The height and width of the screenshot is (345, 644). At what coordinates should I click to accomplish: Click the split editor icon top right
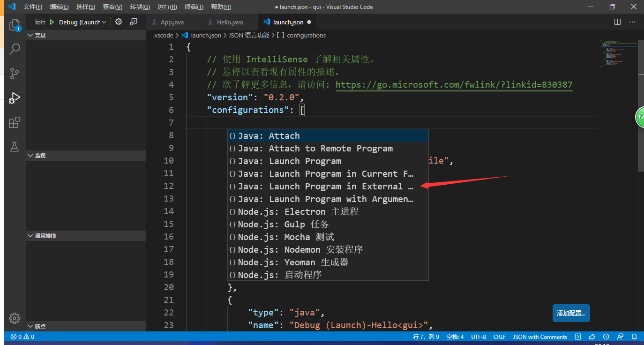(617, 22)
